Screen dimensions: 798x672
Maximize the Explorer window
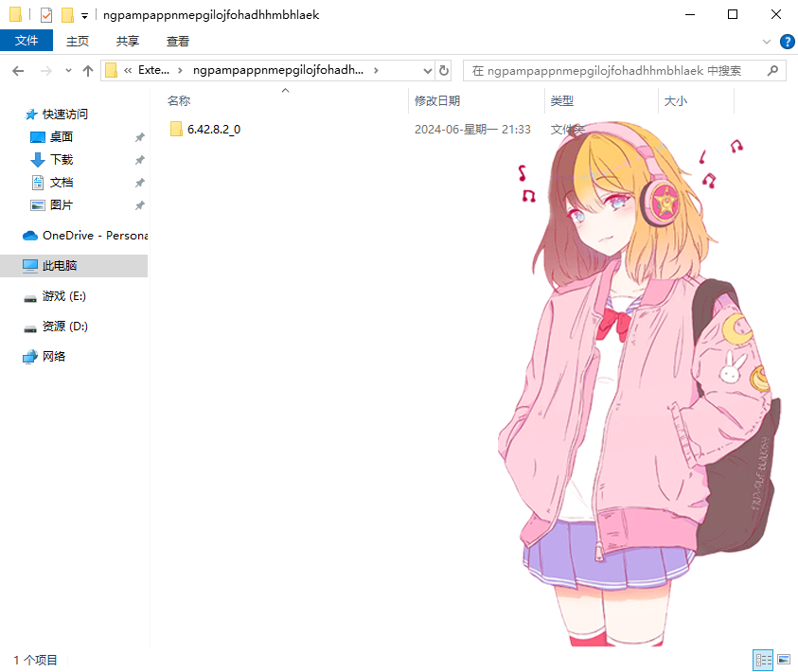click(733, 14)
